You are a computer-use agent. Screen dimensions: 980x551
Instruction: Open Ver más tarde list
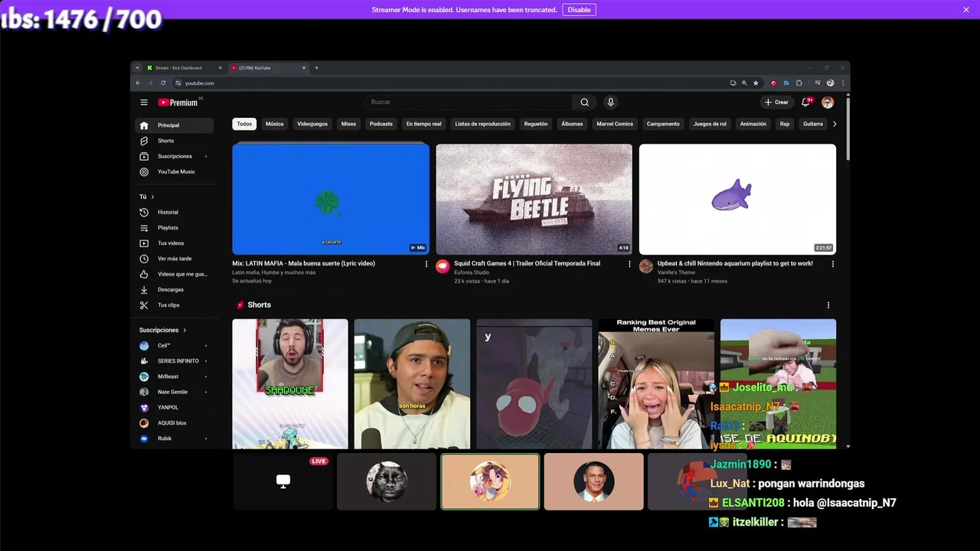[175, 259]
